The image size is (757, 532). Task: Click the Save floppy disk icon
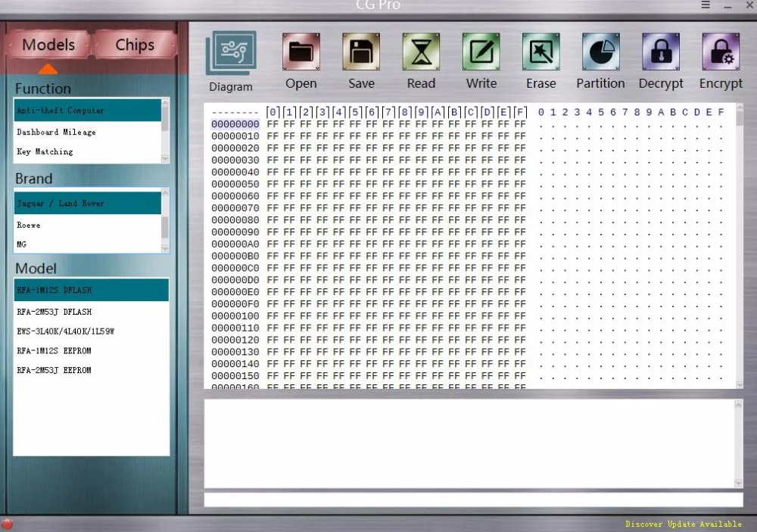pos(361,51)
